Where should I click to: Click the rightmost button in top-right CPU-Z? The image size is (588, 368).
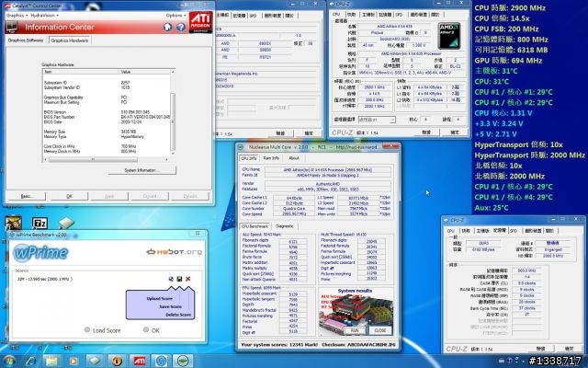point(454,132)
